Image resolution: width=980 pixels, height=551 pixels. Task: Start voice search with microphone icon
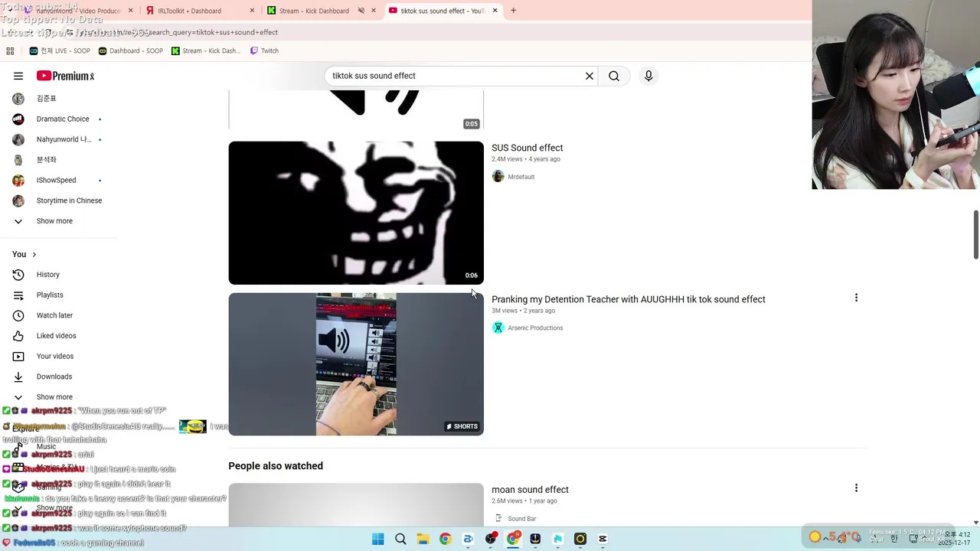tap(648, 76)
